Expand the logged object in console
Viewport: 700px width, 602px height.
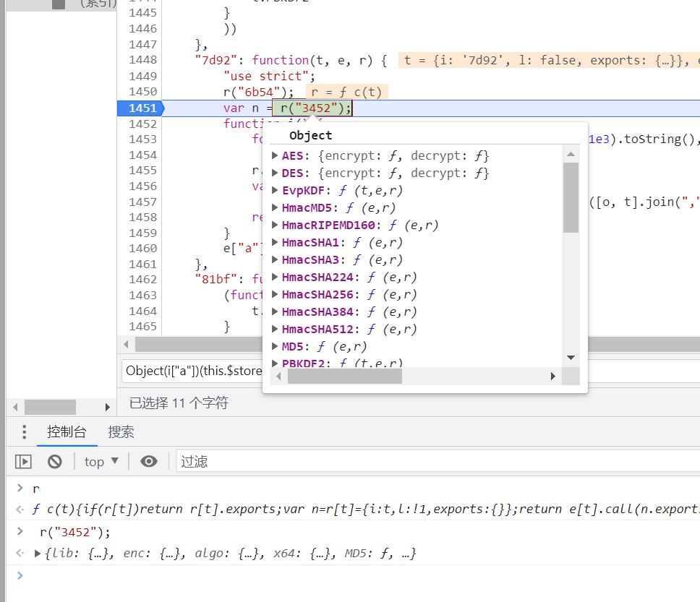pyautogui.click(x=38, y=554)
